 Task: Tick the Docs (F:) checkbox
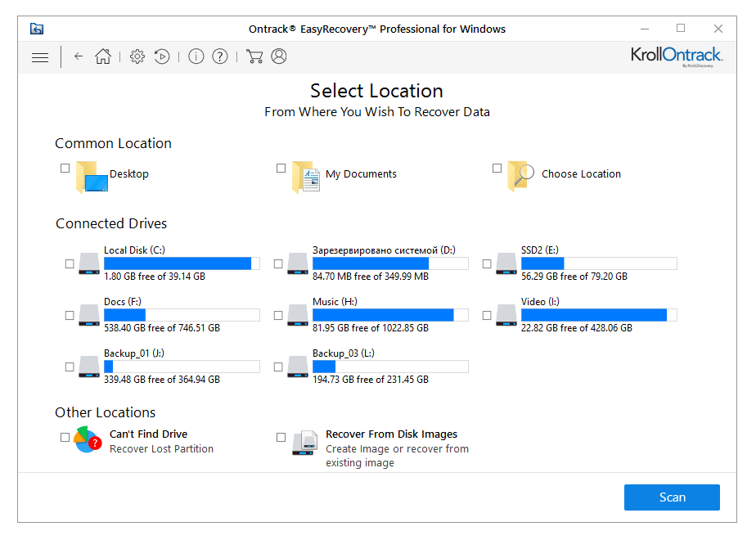point(70,315)
